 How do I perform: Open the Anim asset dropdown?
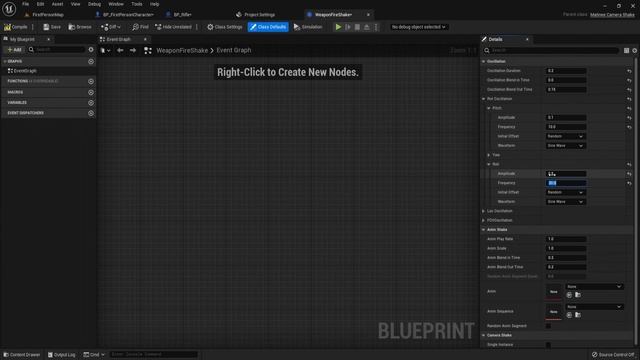tap(594, 287)
